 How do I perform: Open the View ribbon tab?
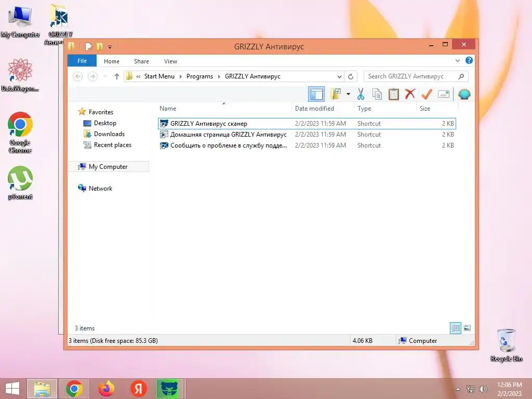pos(170,61)
